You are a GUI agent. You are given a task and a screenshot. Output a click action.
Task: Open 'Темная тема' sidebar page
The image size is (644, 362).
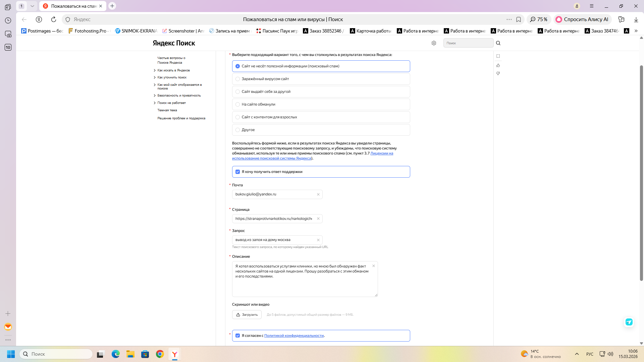[x=167, y=110]
